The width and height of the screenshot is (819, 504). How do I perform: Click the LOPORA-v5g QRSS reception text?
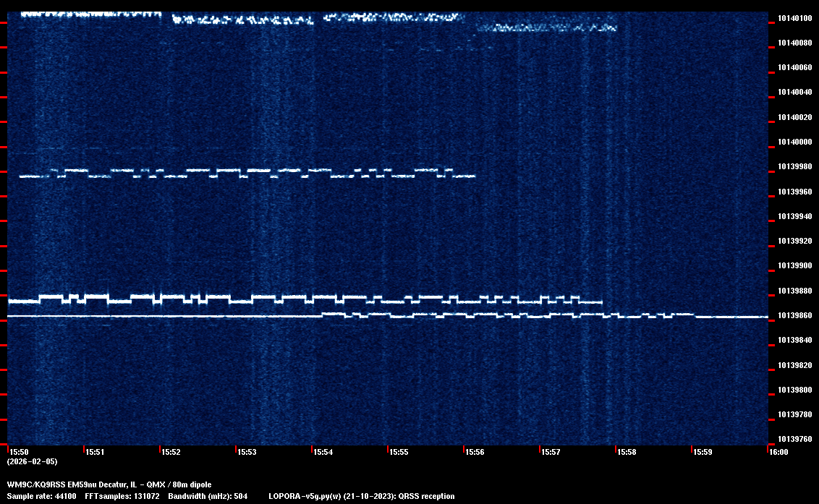pyautogui.click(x=361, y=497)
